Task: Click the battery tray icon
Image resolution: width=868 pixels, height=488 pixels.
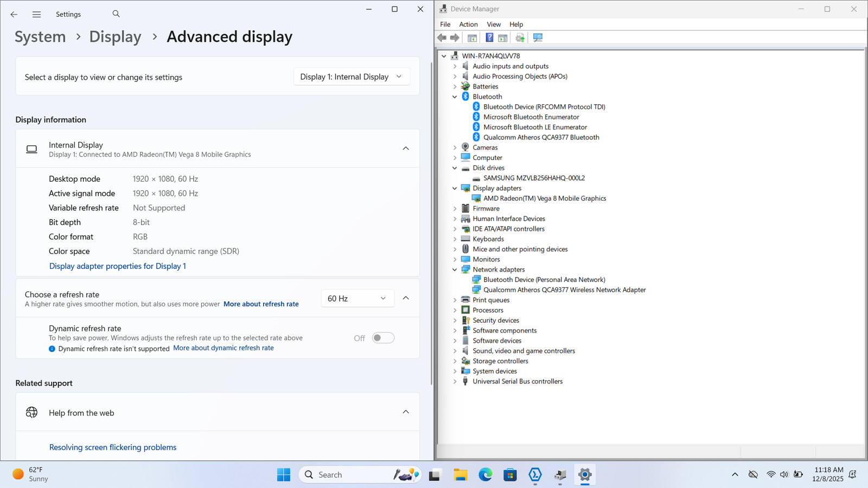Action: click(798, 474)
